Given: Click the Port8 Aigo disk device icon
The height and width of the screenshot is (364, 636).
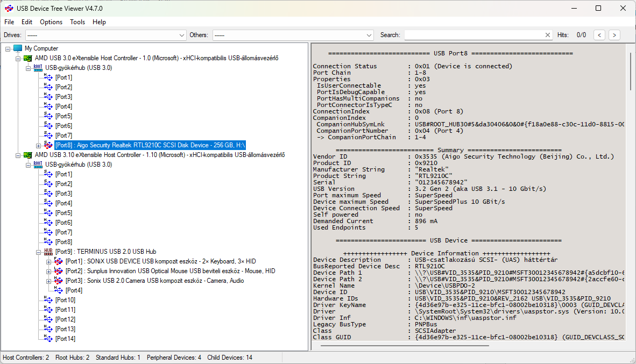Looking at the screenshot, I should pos(48,145).
